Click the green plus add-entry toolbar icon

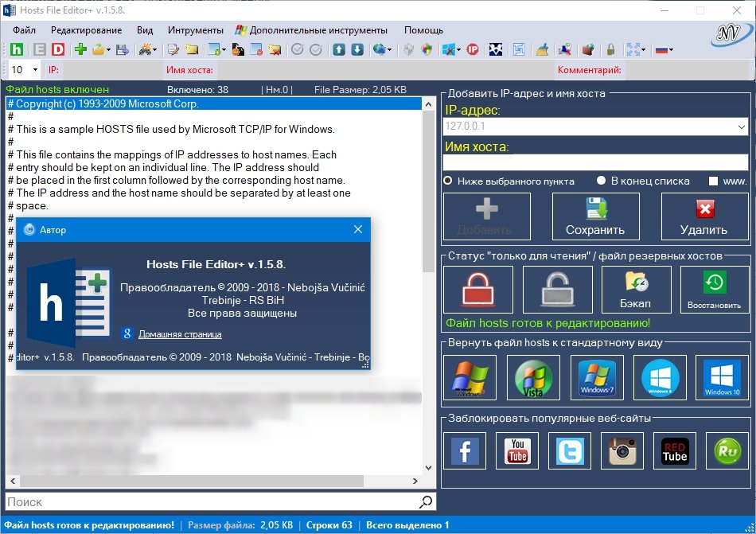click(80, 49)
